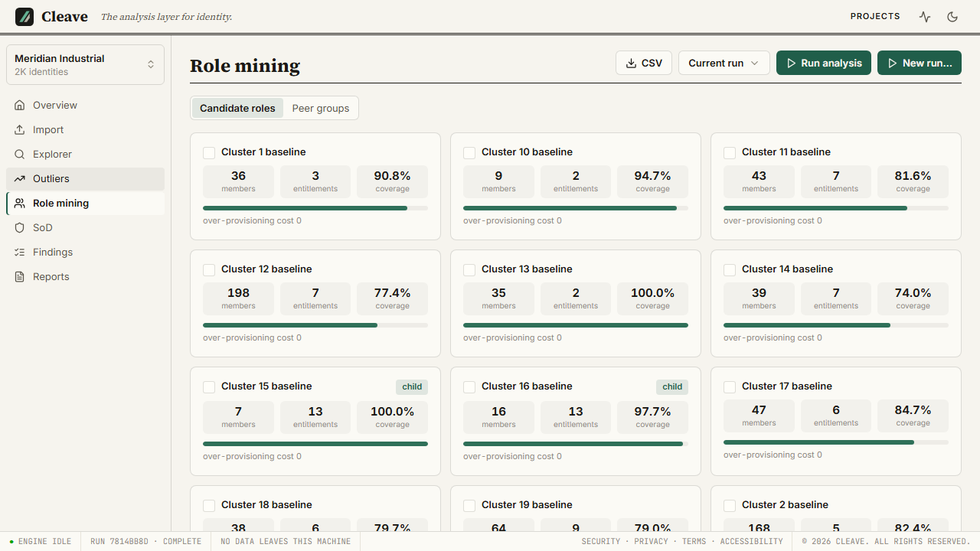Check the Cluster 12 baseline checkbox
This screenshot has width=980, height=551.
pos(209,270)
